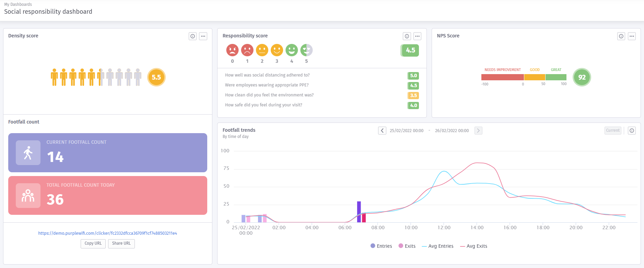Click the walking person footfall icon
This screenshot has width=644, height=268.
click(x=28, y=153)
